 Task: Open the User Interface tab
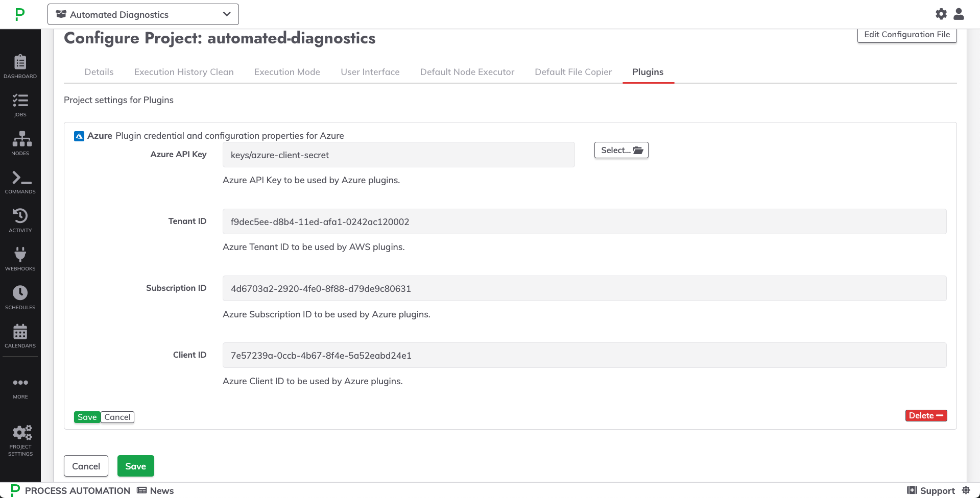click(370, 72)
